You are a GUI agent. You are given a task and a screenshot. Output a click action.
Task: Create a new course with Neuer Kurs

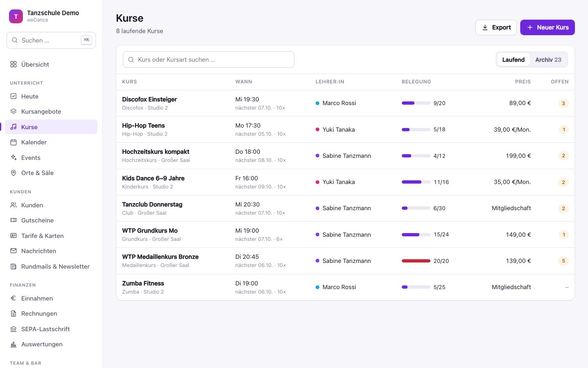click(548, 27)
